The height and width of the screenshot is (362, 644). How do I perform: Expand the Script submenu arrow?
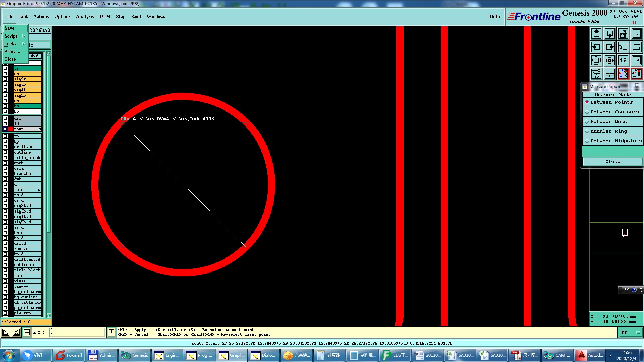24,36
